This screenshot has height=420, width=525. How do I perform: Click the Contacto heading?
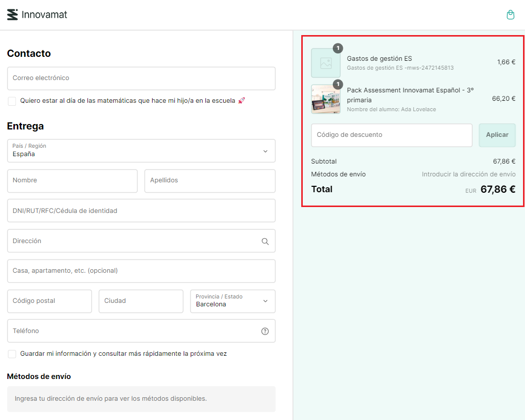[29, 53]
